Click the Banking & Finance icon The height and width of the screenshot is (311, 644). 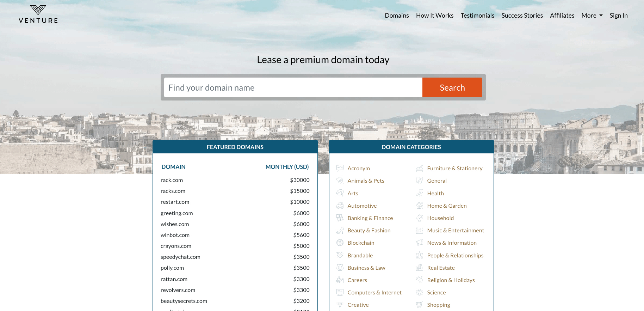[x=340, y=218]
